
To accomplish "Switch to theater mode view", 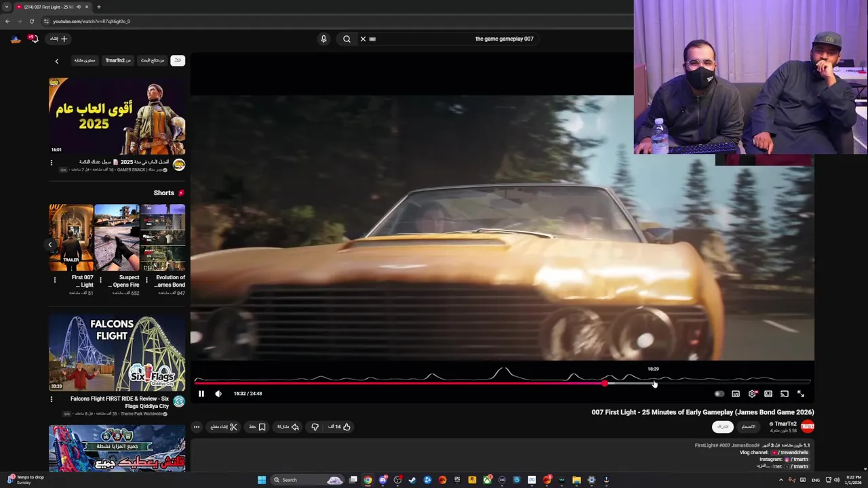I will (x=768, y=394).
